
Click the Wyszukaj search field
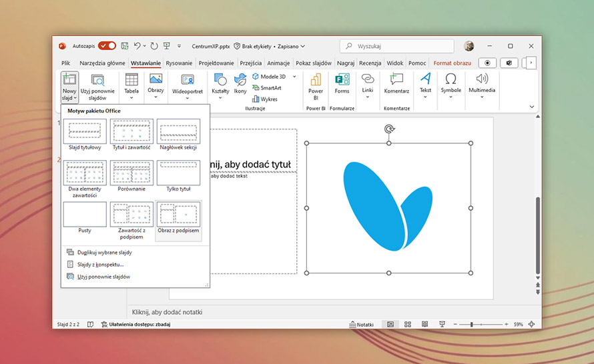click(x=396, y=46)
